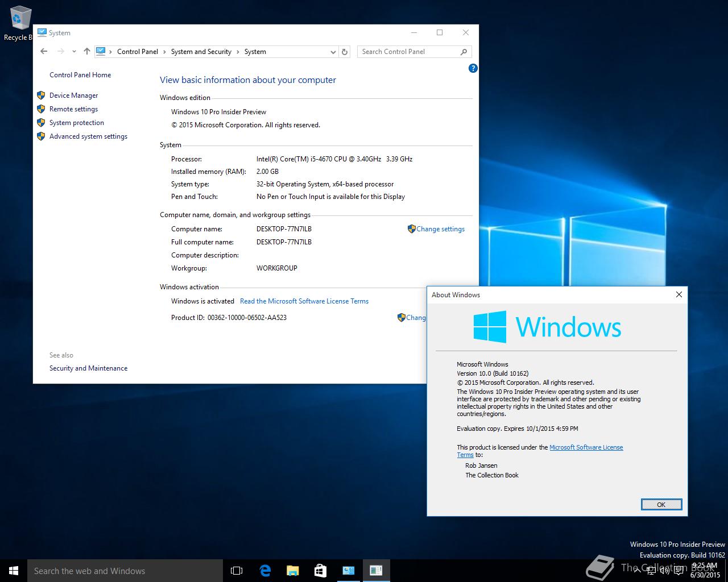The width and height of the screenshot is (728, 582).
Task: Open Remote settings link
Action: tap(73, 109)
